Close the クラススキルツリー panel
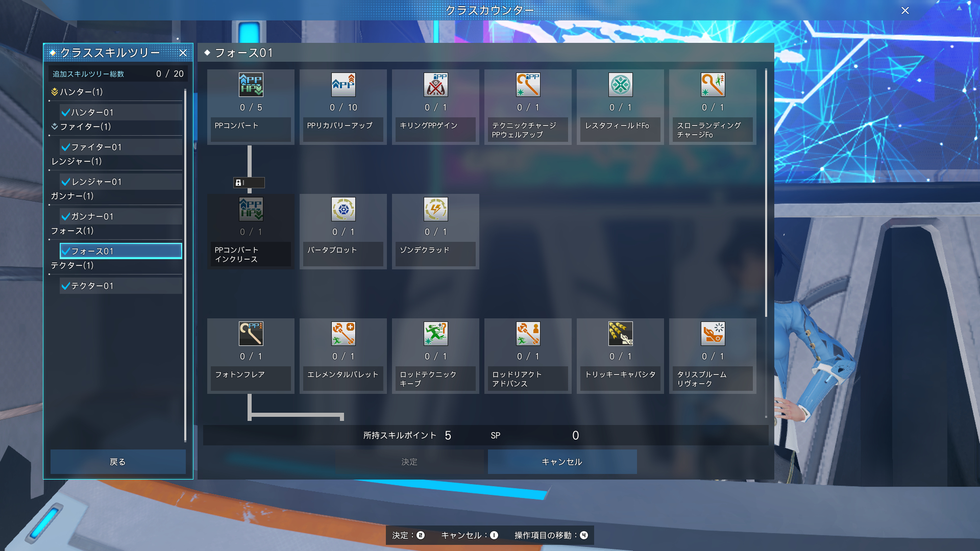Image resolution: width=980 pixels, height=551 pixels. tap(183, 53)
